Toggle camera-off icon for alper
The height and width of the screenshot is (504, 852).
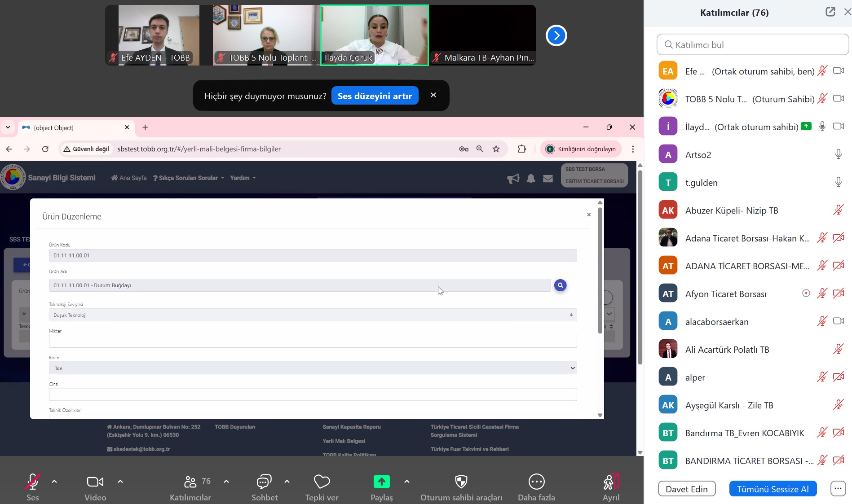pyautogui.click(x=838, y=377)
